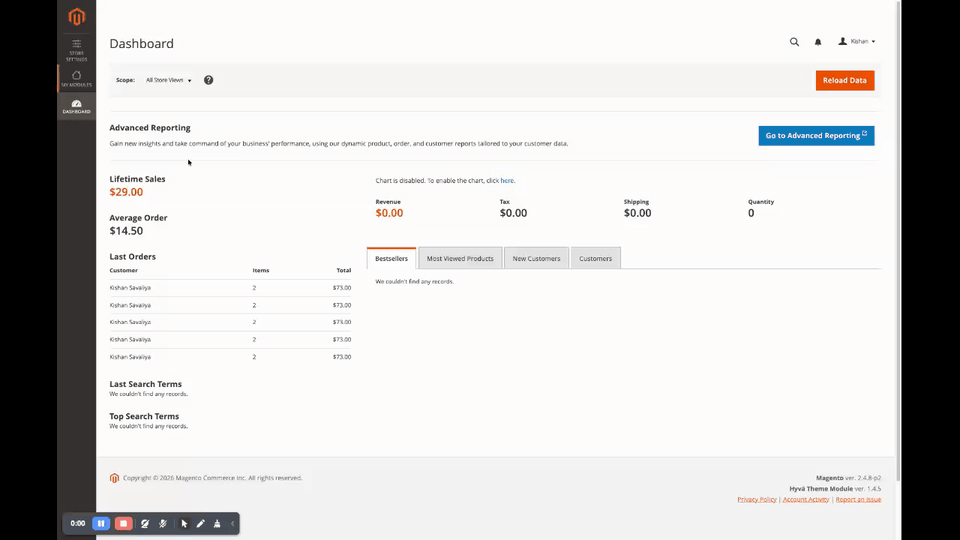Open the Kishan account dropdown
Screen dimensions: 960x540
point(857,42)
